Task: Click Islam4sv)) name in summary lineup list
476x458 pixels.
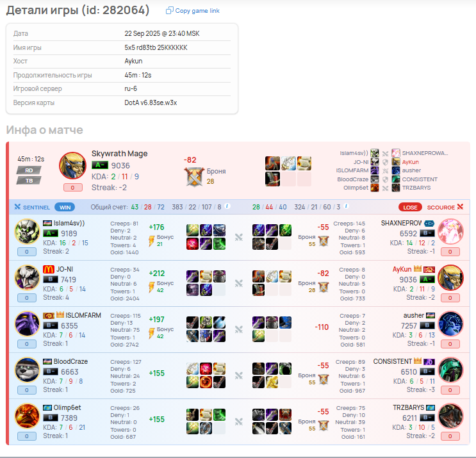Action: [x=354, y=153]
